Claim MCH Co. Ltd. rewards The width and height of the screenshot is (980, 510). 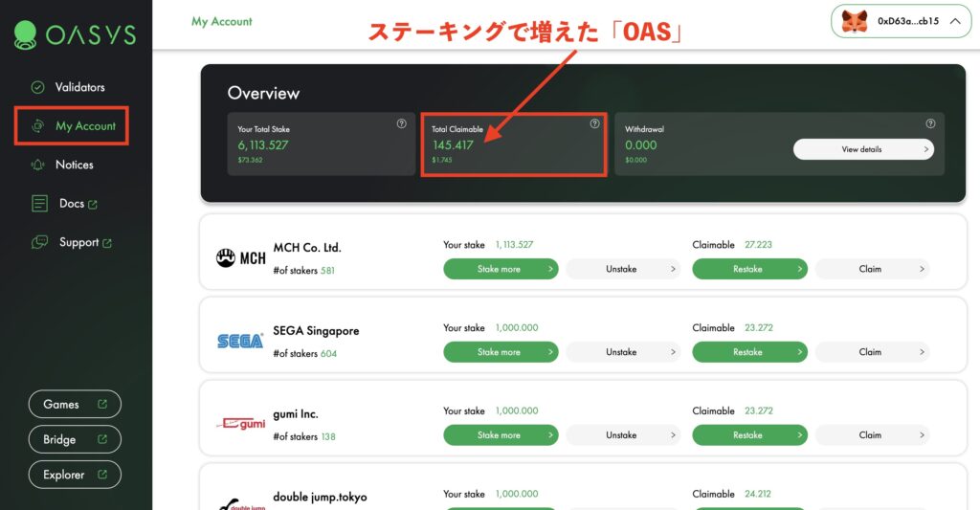[872, 269]
